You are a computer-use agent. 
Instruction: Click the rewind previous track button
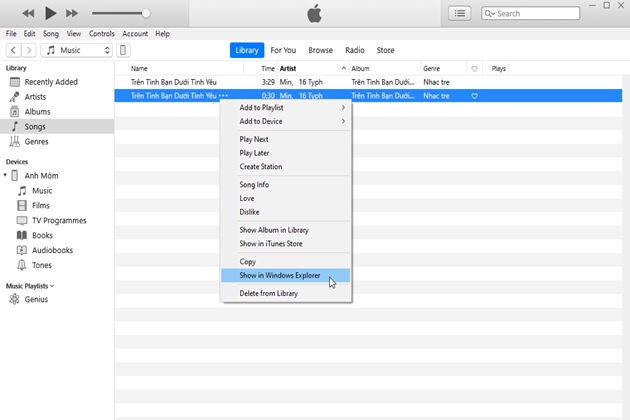click(x=28, y=13)
